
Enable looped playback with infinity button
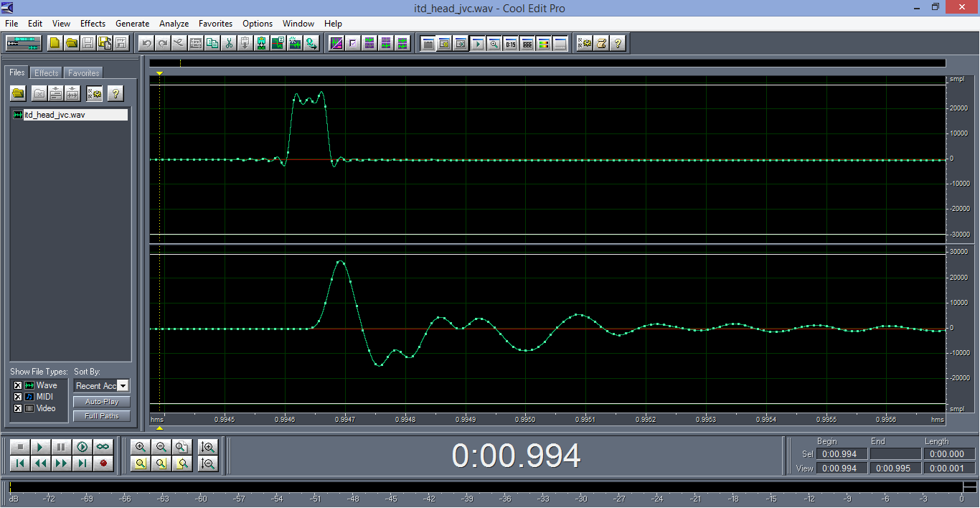point(103,447)
